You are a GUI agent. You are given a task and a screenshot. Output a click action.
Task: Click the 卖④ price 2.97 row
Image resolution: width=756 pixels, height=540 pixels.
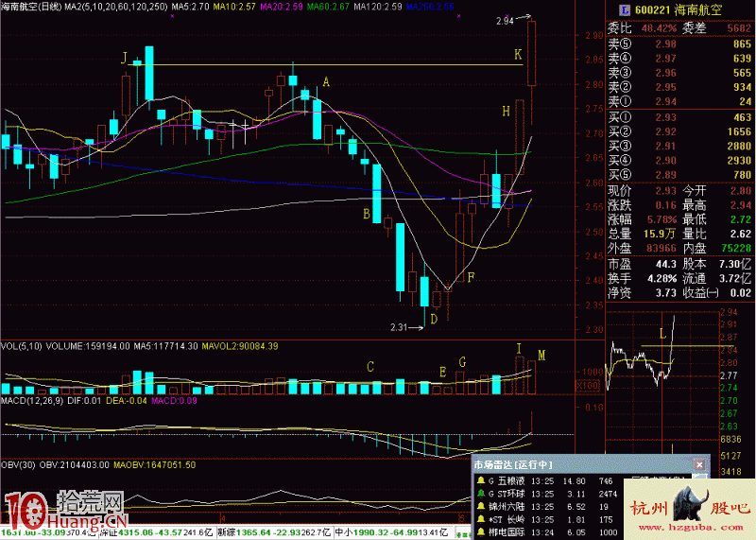point(679,59)
